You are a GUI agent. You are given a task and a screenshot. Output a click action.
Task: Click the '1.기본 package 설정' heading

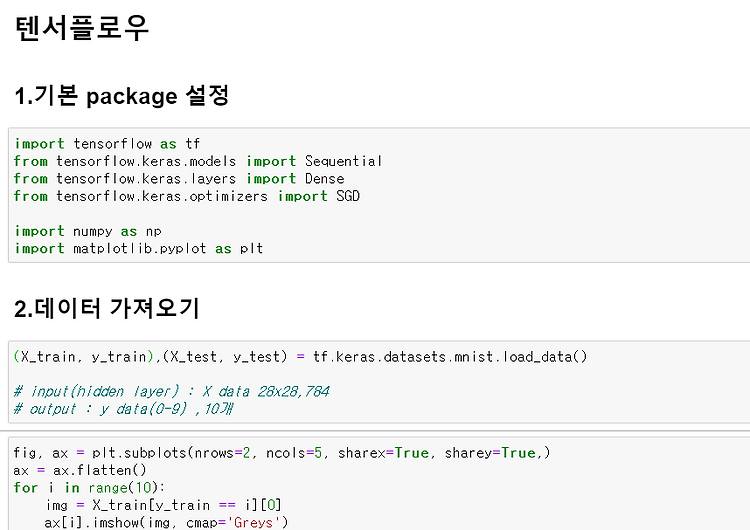pos(122,95)
